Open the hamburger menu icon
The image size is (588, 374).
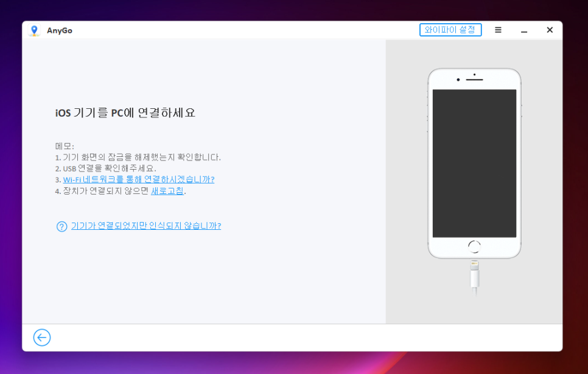tap(498, 30)
